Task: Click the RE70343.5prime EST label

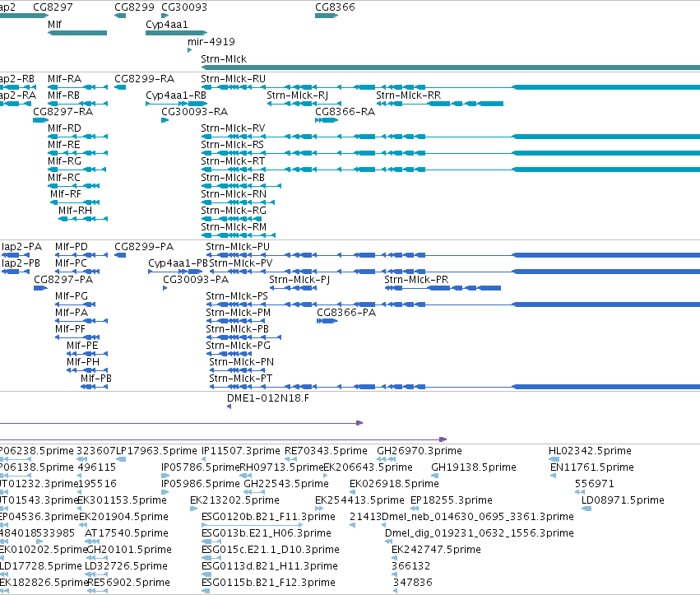Action: pyautogui.click(x=326, y=451)
